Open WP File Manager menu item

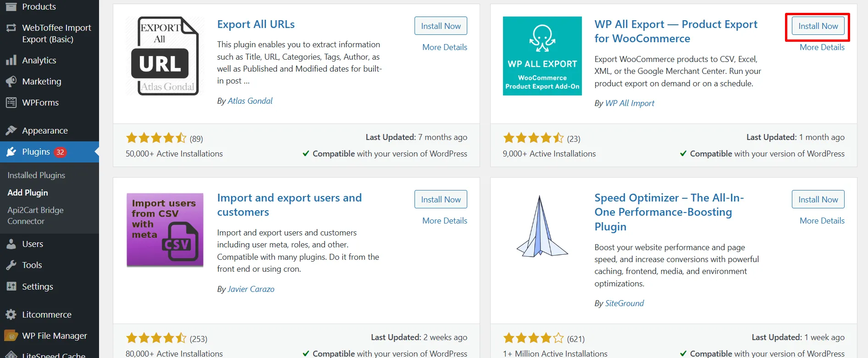click(55, 336)
